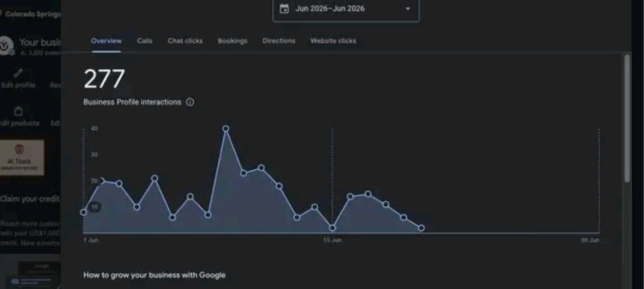Viewport: 644px width, 289px height.
Task: Click the business logo next to Your business
Action: tap(7, 45)
